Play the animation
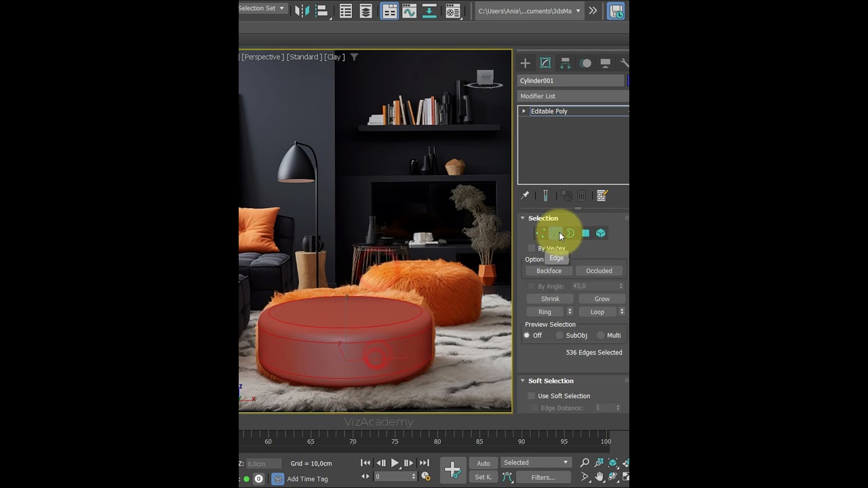The width and height of the screenshot is (868, 488). 395,463
